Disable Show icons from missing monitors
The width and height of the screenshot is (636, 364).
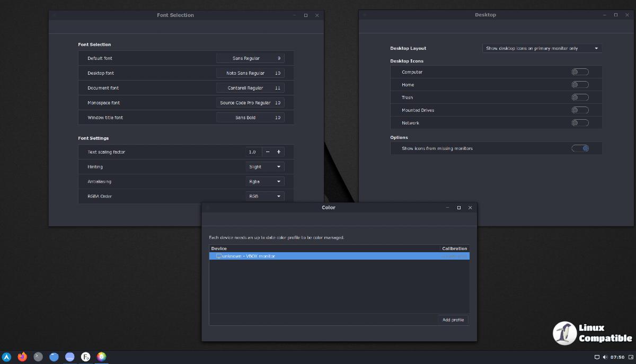[x=580, y=148]
